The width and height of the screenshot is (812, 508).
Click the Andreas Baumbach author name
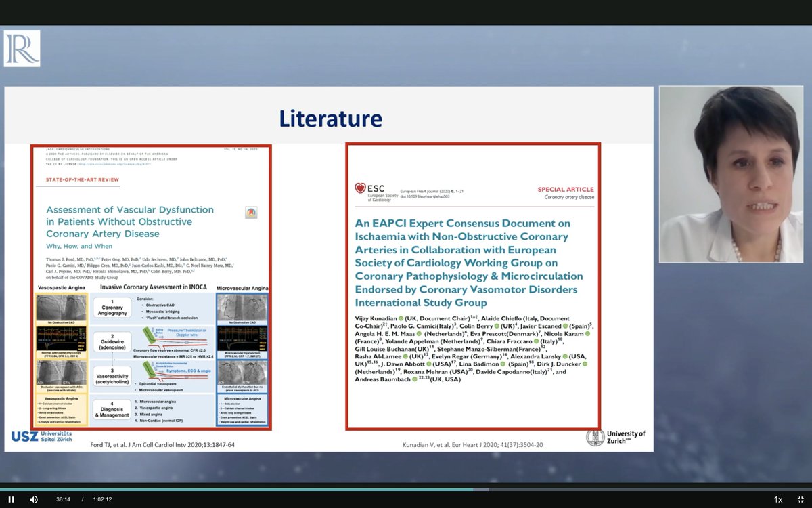pos(382,379)
